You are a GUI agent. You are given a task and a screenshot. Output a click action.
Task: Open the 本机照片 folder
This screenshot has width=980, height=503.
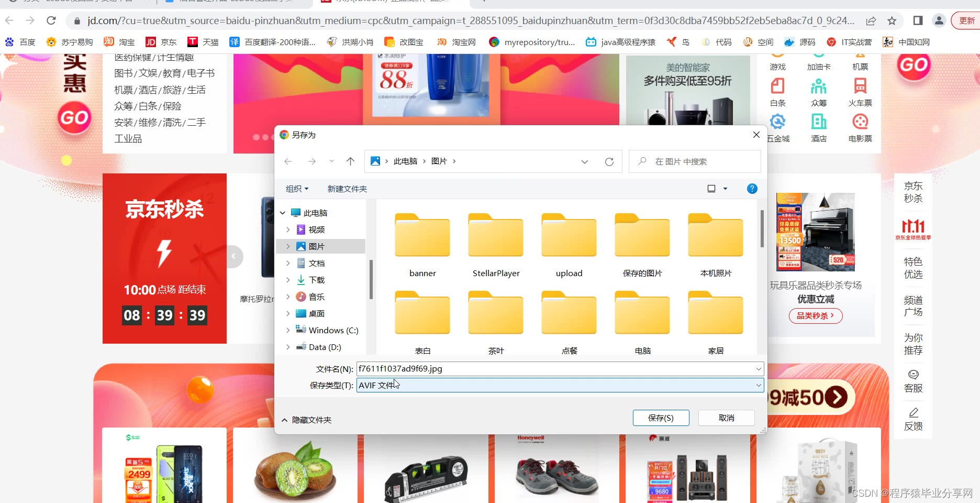[716, 246]
